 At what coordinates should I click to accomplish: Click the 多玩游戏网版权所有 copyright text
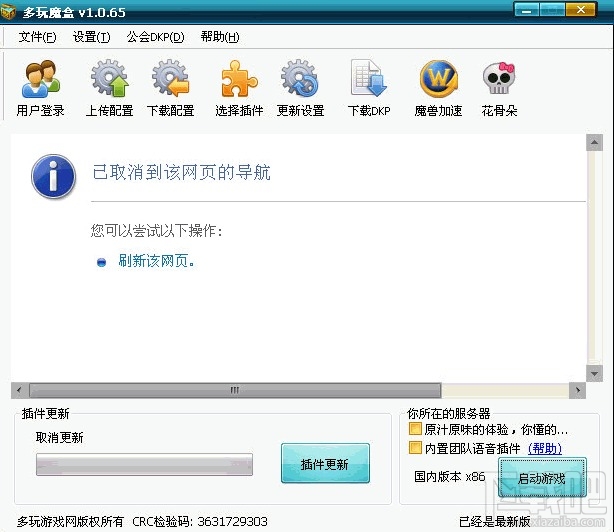[70, 521]
